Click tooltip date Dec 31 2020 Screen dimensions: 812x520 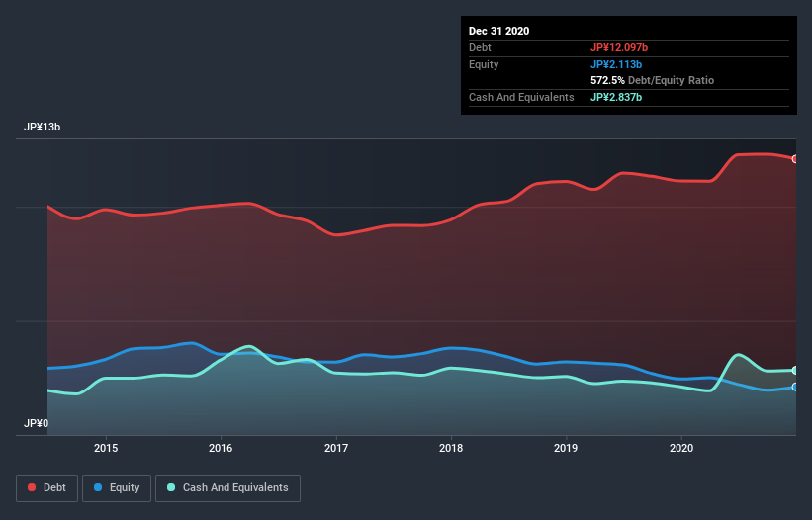pyautogui.click(x=498, y=31)
